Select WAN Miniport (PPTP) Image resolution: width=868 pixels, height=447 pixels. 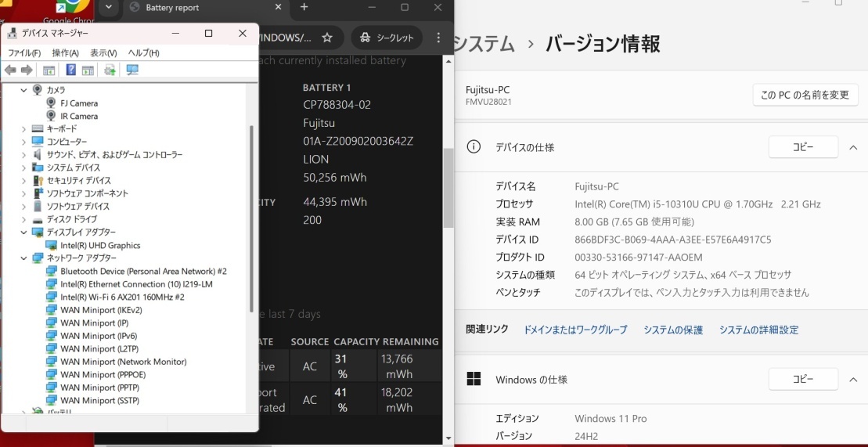tap(99, 388)
